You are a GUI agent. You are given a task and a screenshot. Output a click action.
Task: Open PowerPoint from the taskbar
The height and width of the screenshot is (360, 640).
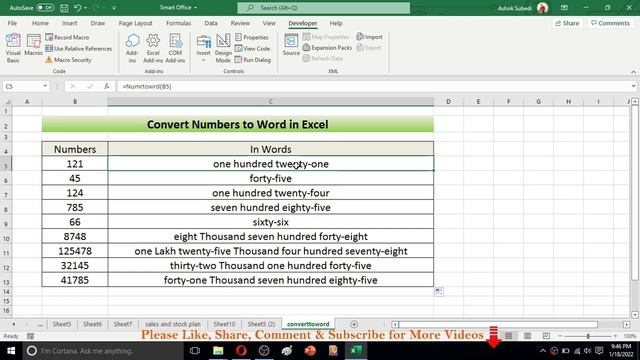click(310, 351)
